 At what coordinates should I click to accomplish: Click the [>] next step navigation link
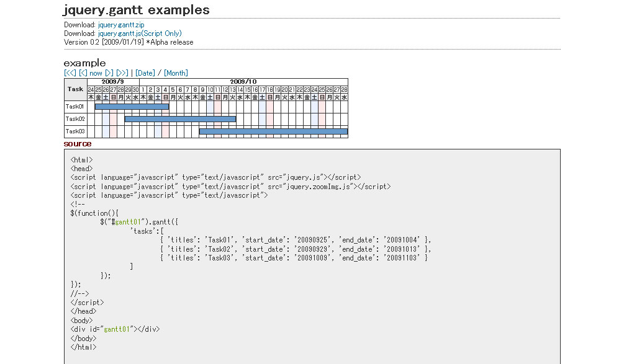pyautogui.click(x=109, y=73)
